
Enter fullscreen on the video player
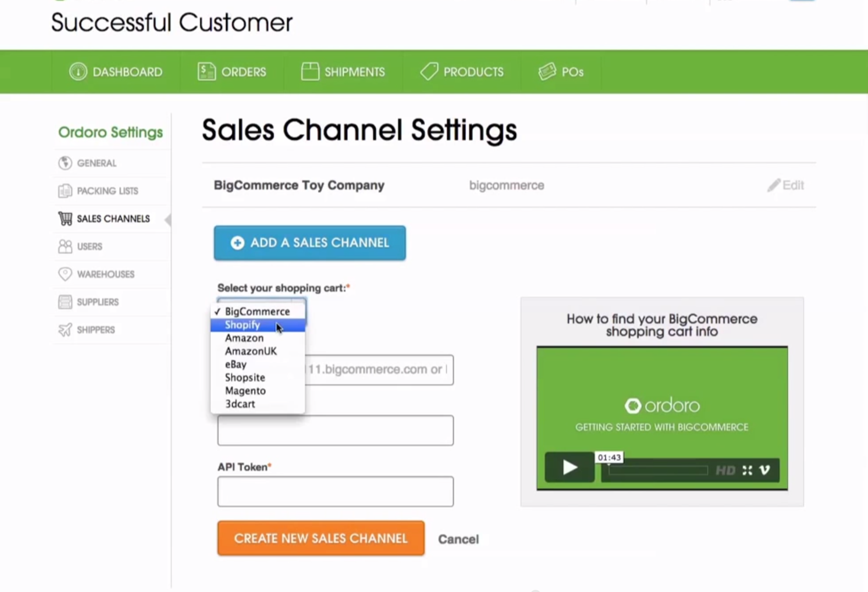747,470
